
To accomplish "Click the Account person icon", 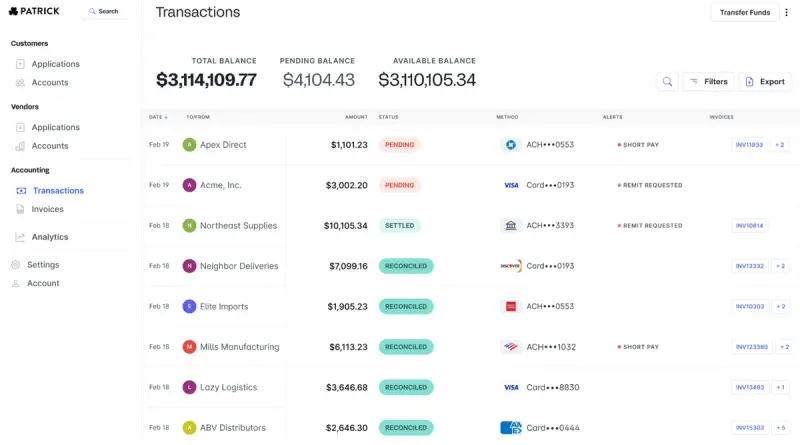I will (x=16, y=283).
